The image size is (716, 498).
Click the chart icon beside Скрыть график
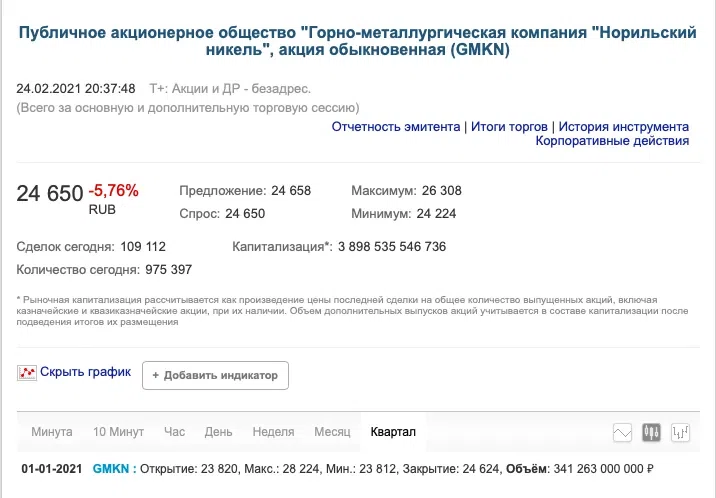pyautogui.click(x=26, y=373)
